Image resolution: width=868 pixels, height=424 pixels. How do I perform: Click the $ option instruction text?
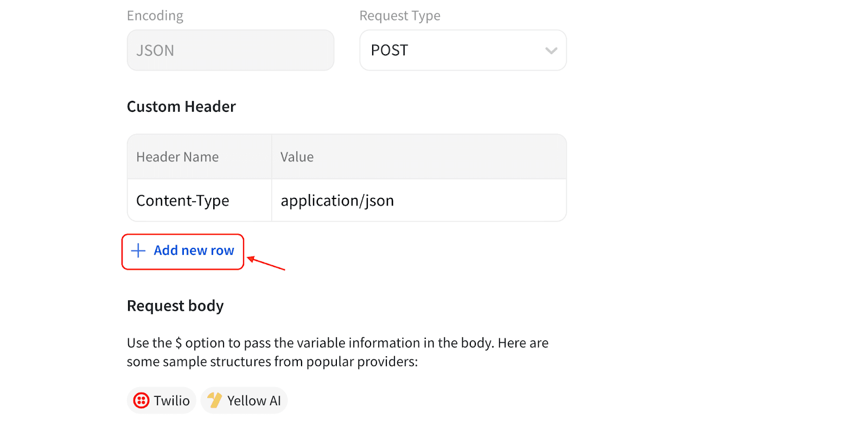point(337,343)
